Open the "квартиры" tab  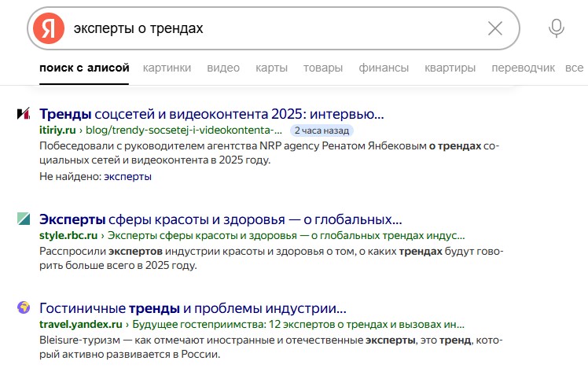pyautogui.click(x=450, y=68)
